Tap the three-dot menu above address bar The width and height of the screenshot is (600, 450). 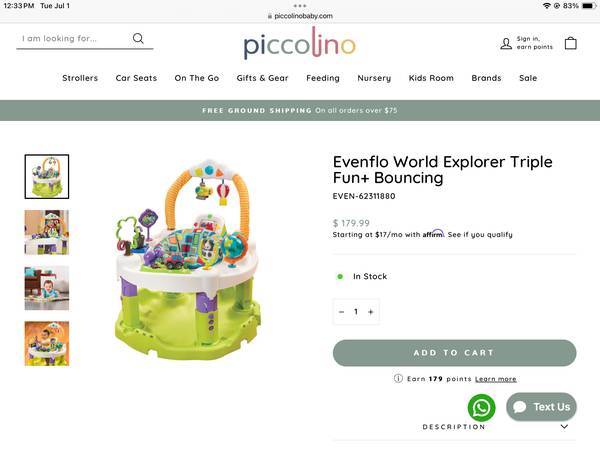pyautogui.click(x=300, y=6)
